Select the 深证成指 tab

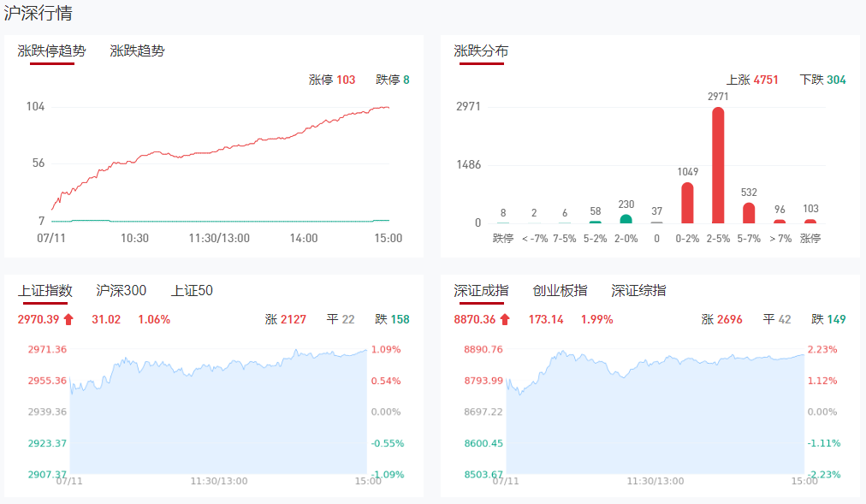(x=481, y=290)
